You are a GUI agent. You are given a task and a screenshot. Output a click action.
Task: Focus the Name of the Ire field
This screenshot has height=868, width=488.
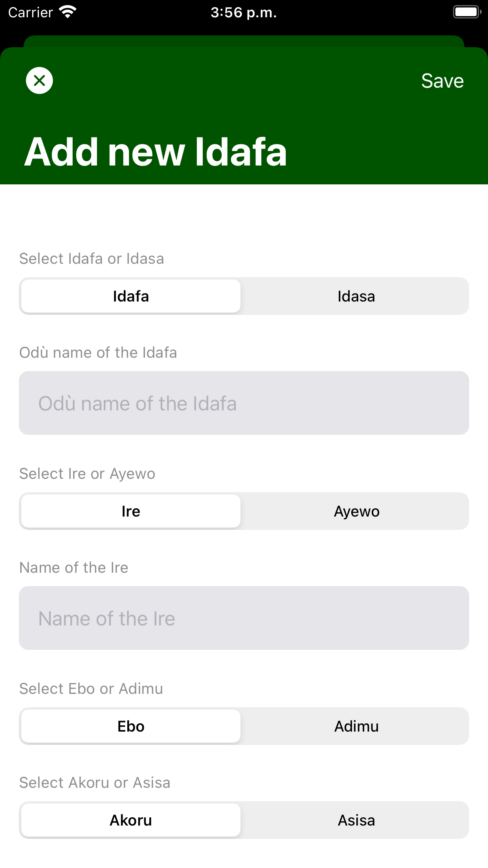[x=244, y=618]
